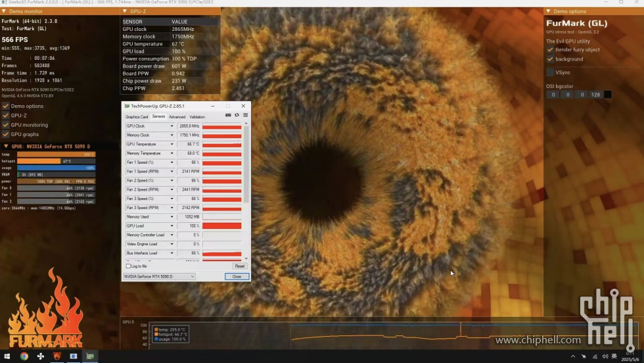Click the Fan 2 Speed (RPM) 2441 RPM value
This screenshot has height=363, width=644.
pos(190,189)
